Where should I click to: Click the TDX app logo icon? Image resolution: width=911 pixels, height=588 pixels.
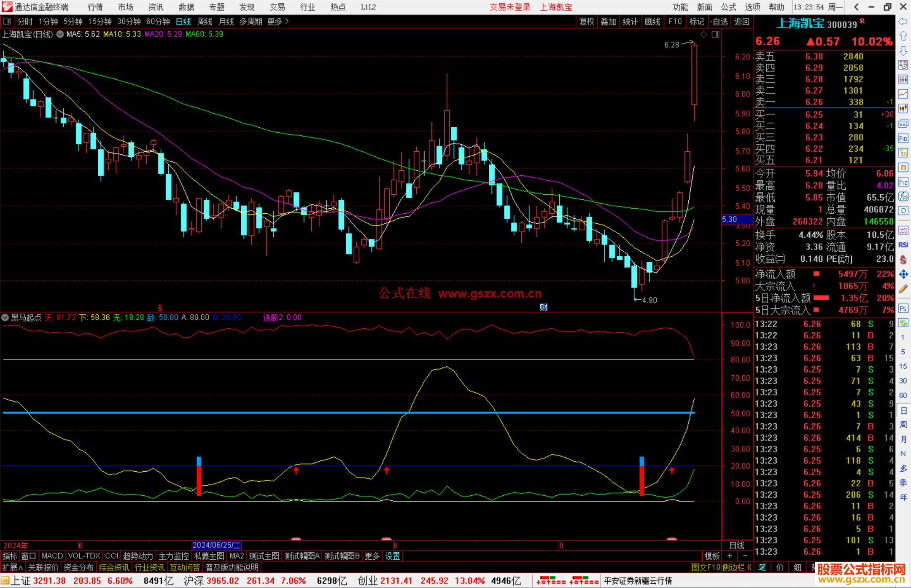pyautogui.click(x=7, y=7)
